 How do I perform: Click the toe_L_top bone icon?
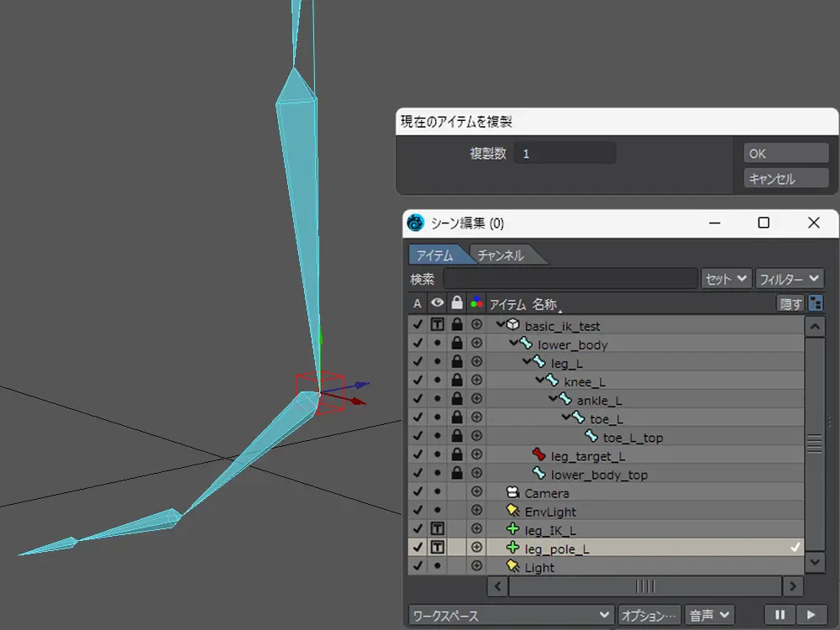click(x=591, y=438)
